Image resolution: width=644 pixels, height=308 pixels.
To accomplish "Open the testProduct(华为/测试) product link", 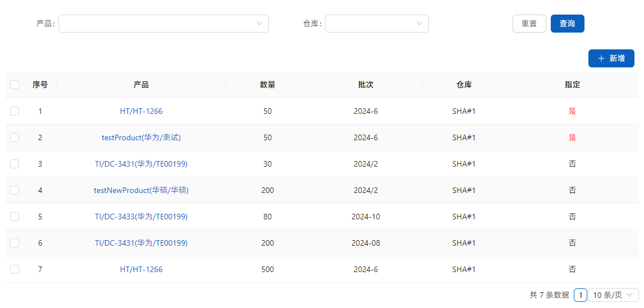I will click(x=141, y=137).
